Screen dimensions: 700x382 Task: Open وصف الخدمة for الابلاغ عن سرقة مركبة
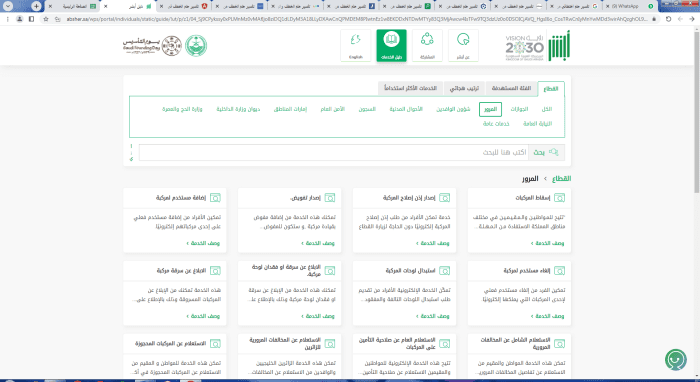tap(203, 316)
